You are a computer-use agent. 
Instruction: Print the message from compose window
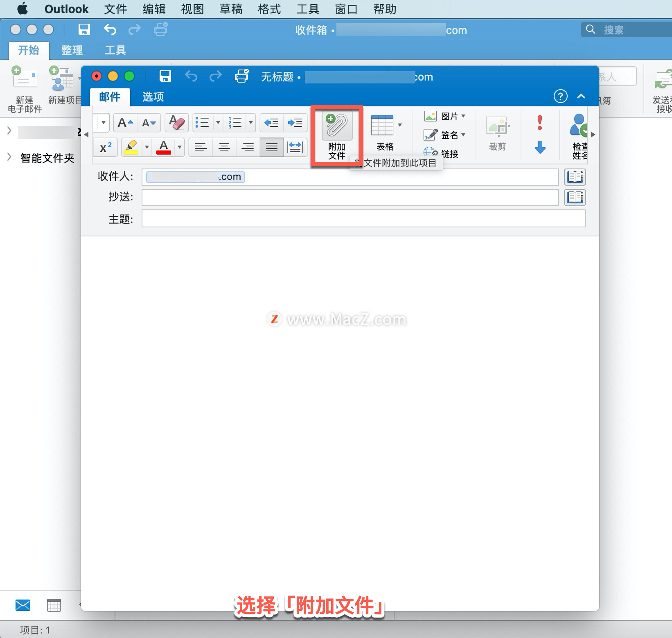(241, 76)
